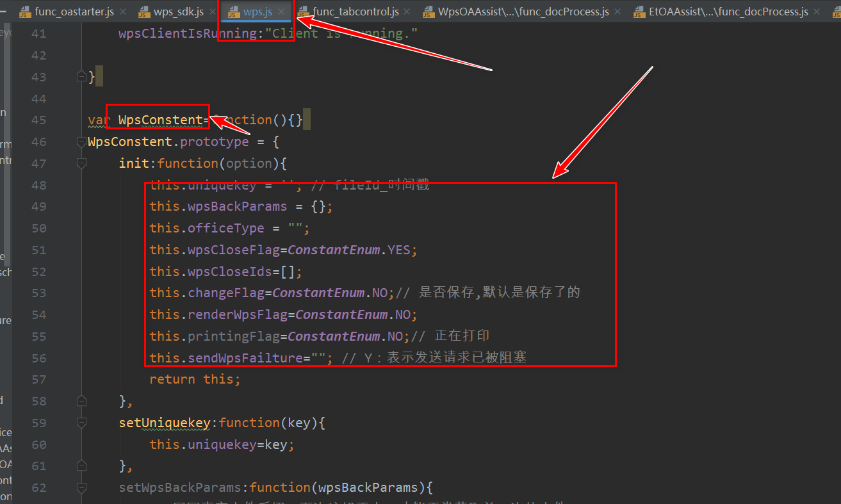Viewport: 841px width, 504px height.
Task: Click line number 41 in the gutter
Action: pos(38,33)
